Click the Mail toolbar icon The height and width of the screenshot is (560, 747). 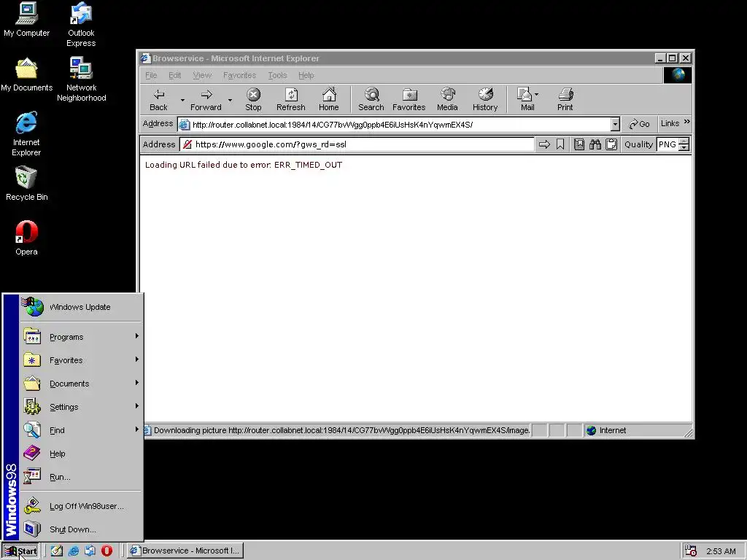pos(525,99)
